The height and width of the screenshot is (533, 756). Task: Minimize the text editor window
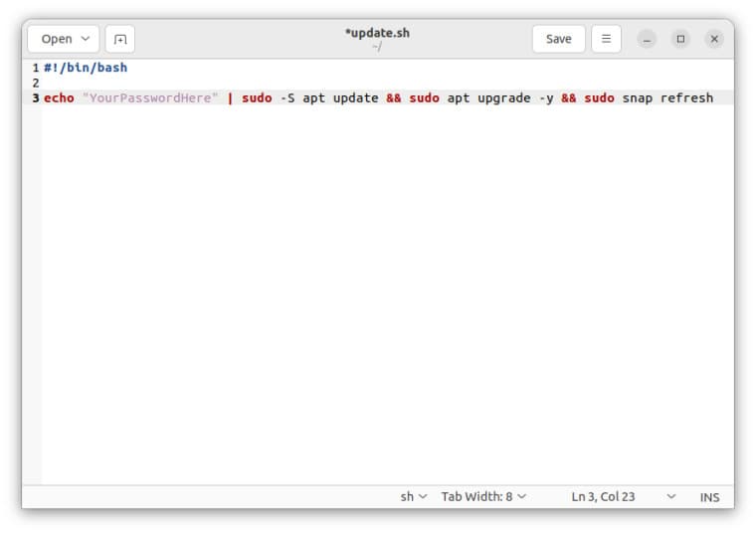[648, 39]
